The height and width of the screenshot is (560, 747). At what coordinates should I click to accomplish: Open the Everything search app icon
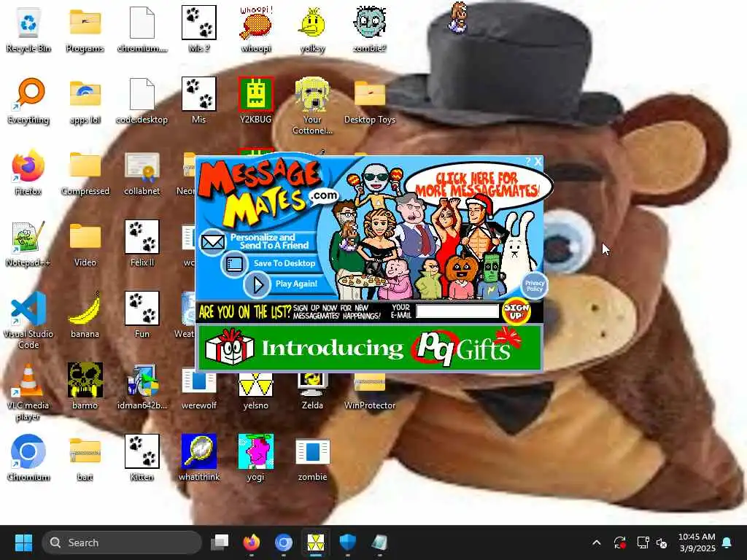28,101
